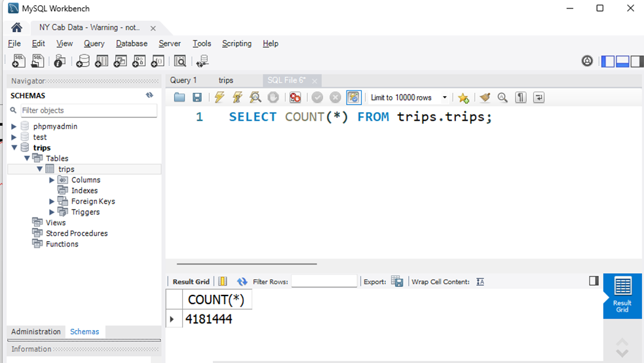The width and height of the screenshot is (644, 363).
Task: Open the Limit to 10000 rows dropdown
Action: pos(444,98)
